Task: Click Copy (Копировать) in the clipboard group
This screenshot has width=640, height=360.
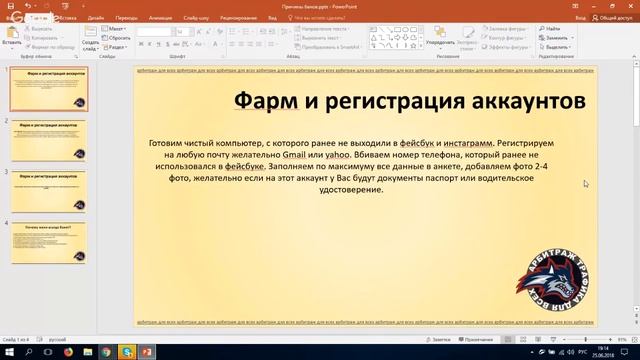Action: (x=41, y=38)
